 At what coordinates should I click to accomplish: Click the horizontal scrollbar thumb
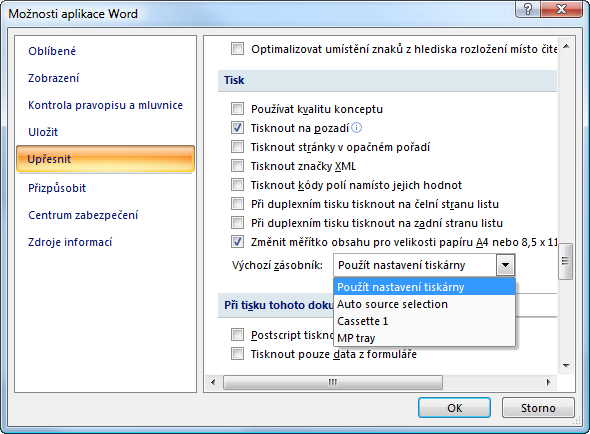point(333,382)
